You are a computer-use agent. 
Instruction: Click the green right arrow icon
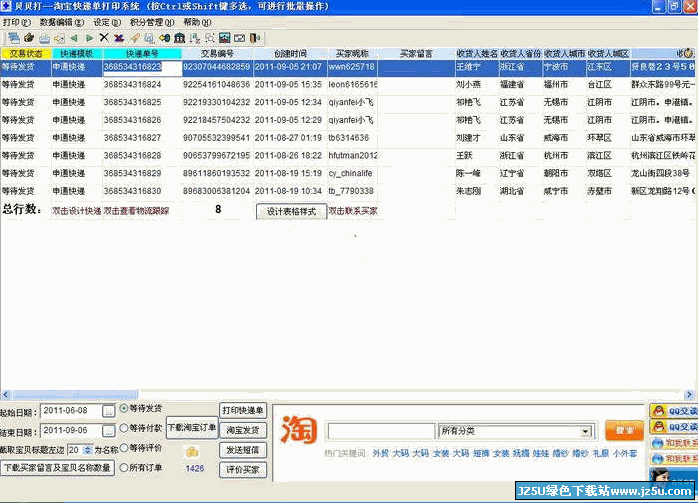click(90, 37)
